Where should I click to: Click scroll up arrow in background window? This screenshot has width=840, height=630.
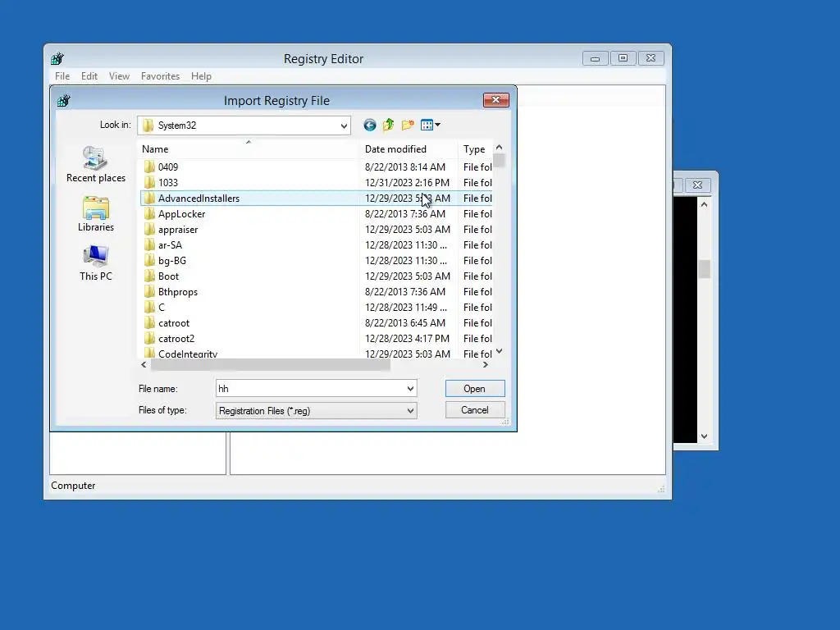[x=705, y=204]
